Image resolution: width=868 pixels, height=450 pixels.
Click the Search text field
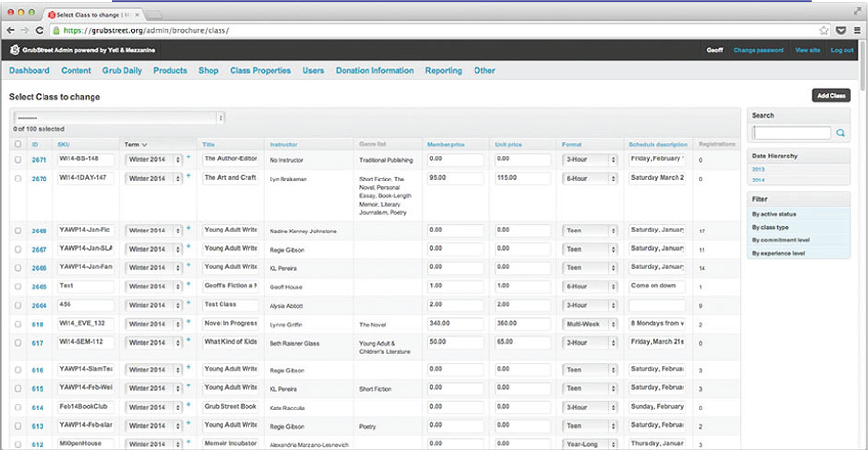[792, 133]
